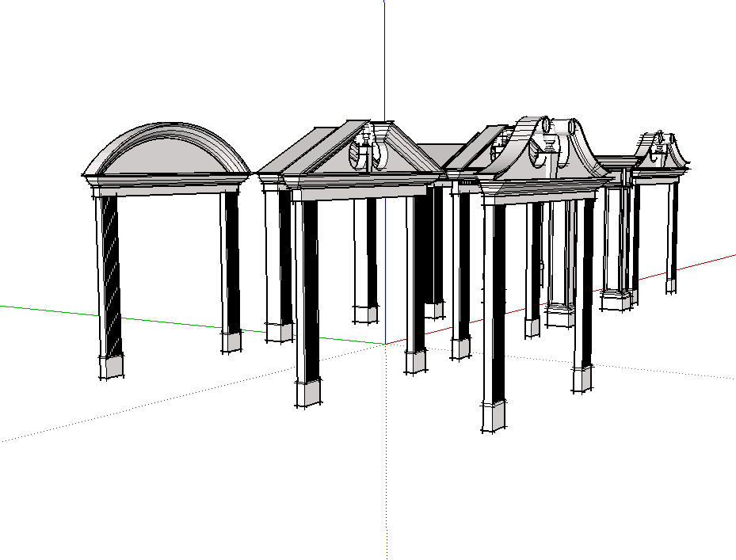Click the urn ornament on large scroll pediment

[550, 141]
